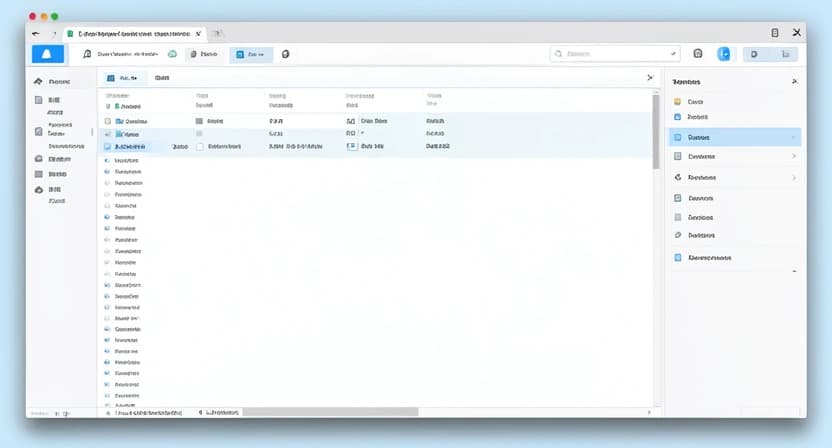Expand chevron of item below highlighted one

pos(794,157)
